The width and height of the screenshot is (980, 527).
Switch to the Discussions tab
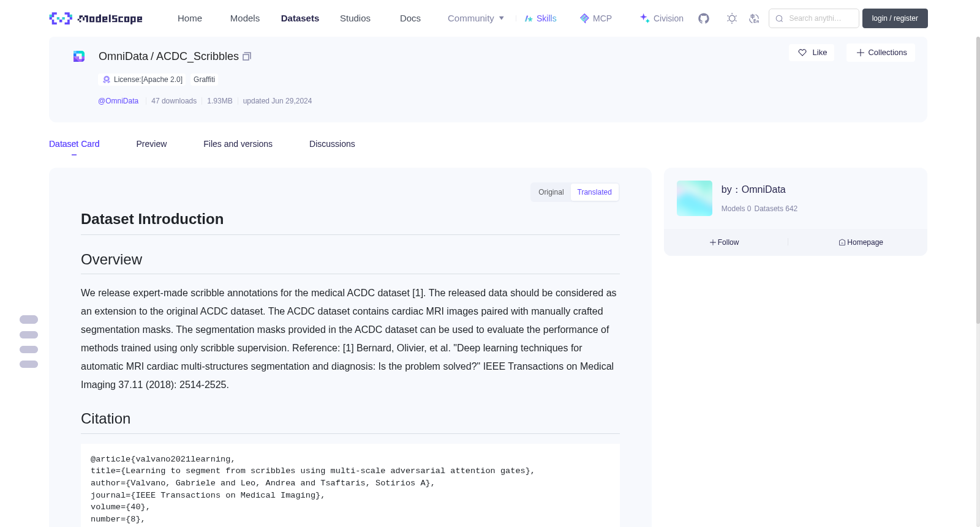tap(332, 144)
